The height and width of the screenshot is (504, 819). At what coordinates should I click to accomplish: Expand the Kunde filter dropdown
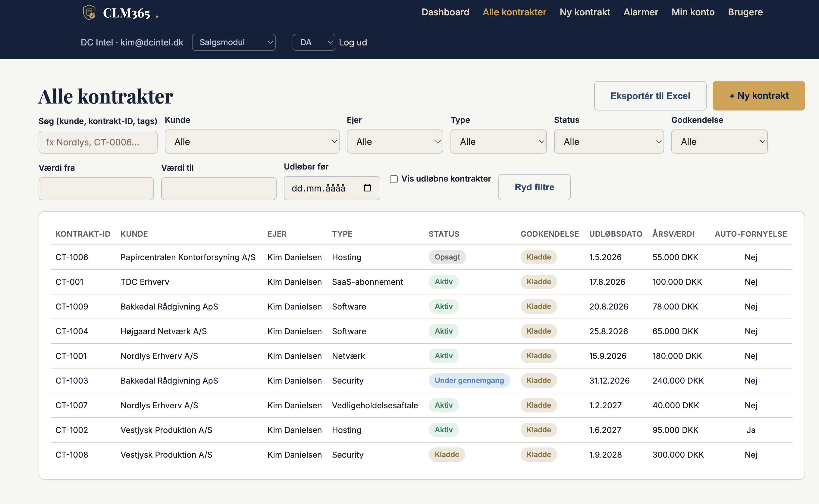click(x=252, y=142)
